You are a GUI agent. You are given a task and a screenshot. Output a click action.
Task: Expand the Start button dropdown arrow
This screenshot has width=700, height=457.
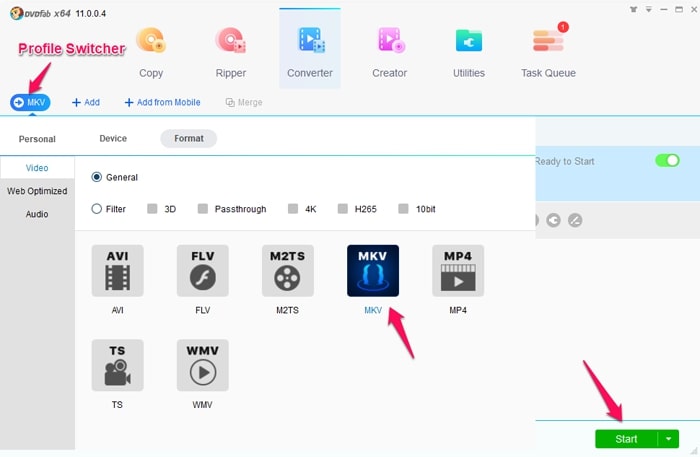(x=668, y=439)
